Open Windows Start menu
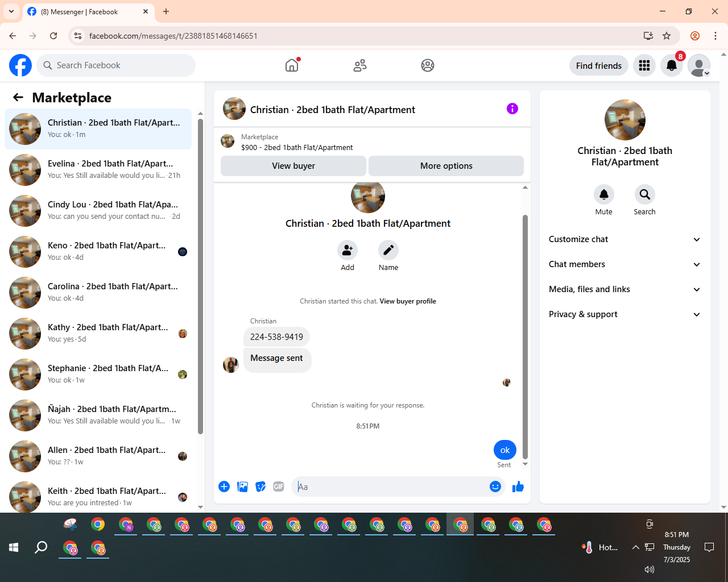The height and width of the screenshot is (582, 728). 14,547
